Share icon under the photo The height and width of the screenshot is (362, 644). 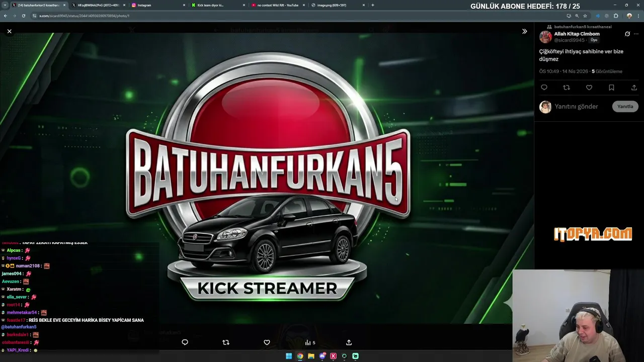coord(349,342)
